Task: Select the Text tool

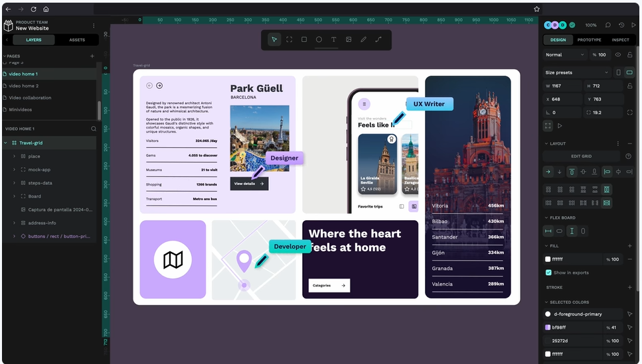Action: [x=334, y=40]
